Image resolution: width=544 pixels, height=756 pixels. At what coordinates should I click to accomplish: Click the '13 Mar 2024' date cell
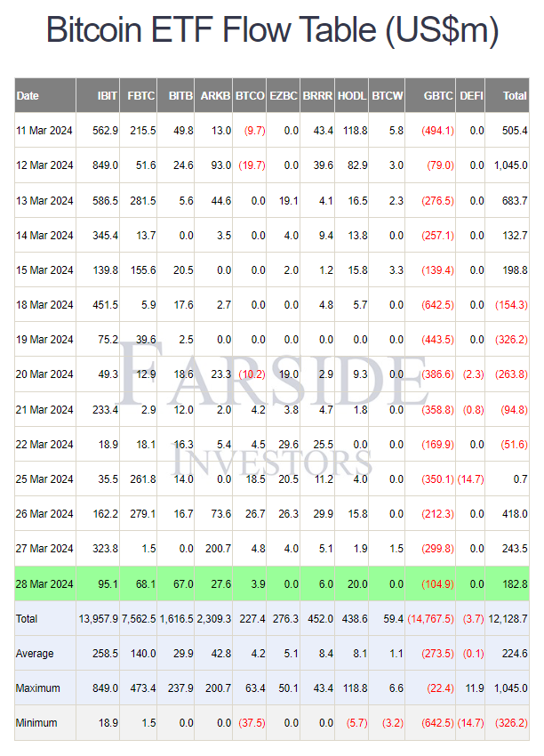tap(44, 201)
